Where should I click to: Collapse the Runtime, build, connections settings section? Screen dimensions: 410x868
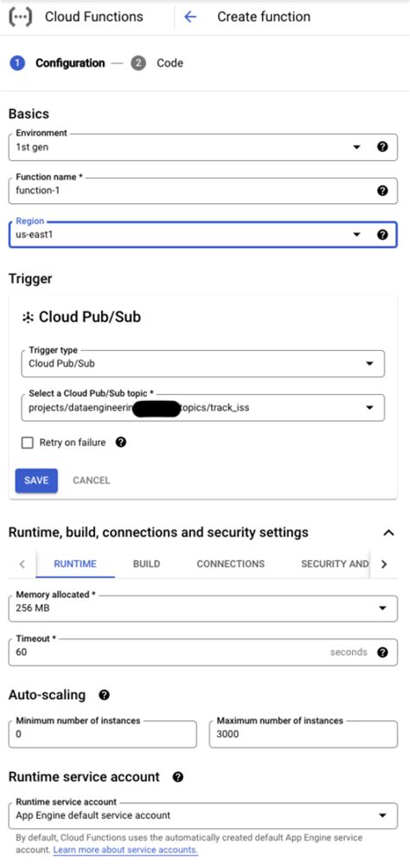[389, 533]
